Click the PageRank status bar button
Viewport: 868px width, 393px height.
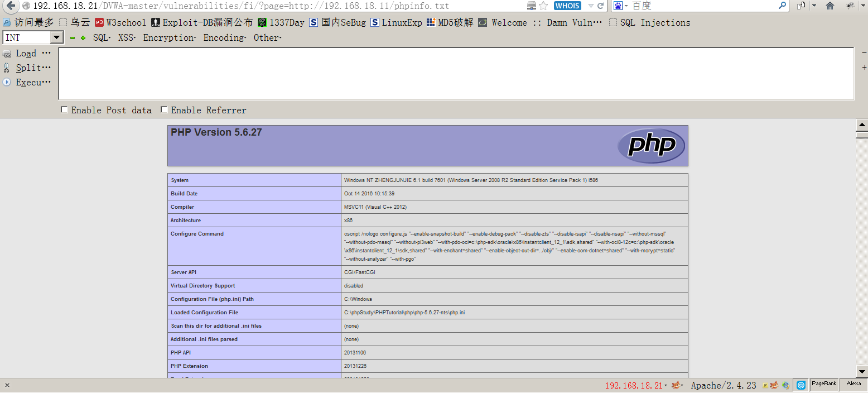824,384
